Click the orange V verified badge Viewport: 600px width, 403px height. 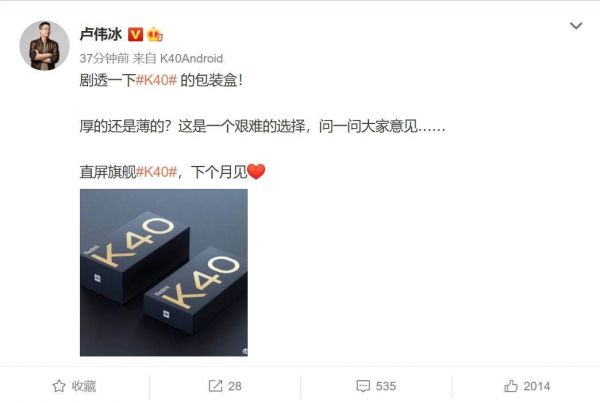[135, 34]
